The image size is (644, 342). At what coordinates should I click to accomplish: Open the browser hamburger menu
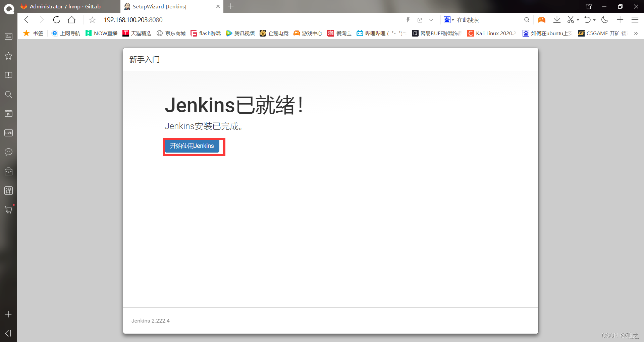[635, 20]
